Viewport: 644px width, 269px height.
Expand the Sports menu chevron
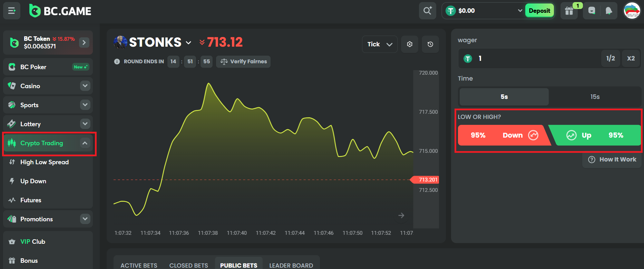pos(85,105)
